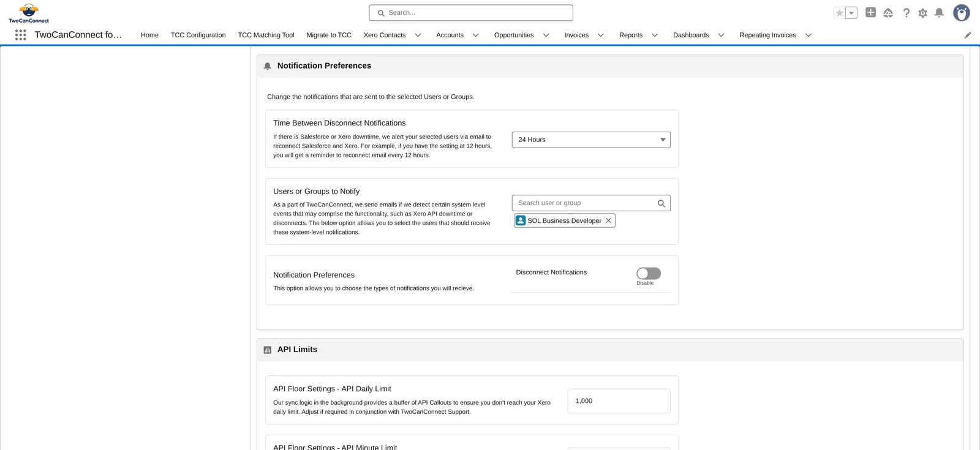980x450 pixels.
Task: Expand the Opportunities tab chevron
Action: tap(546, 35)
